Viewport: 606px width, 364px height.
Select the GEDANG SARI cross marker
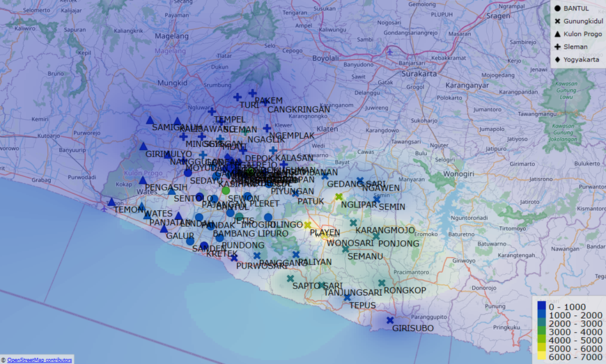tap(325, 177)
